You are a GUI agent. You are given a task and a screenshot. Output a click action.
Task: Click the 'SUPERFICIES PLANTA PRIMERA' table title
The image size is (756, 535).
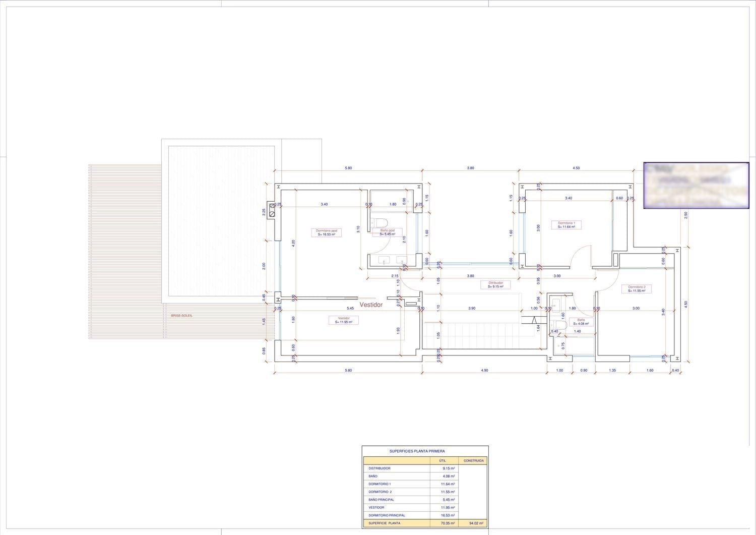tap(417, 451)
